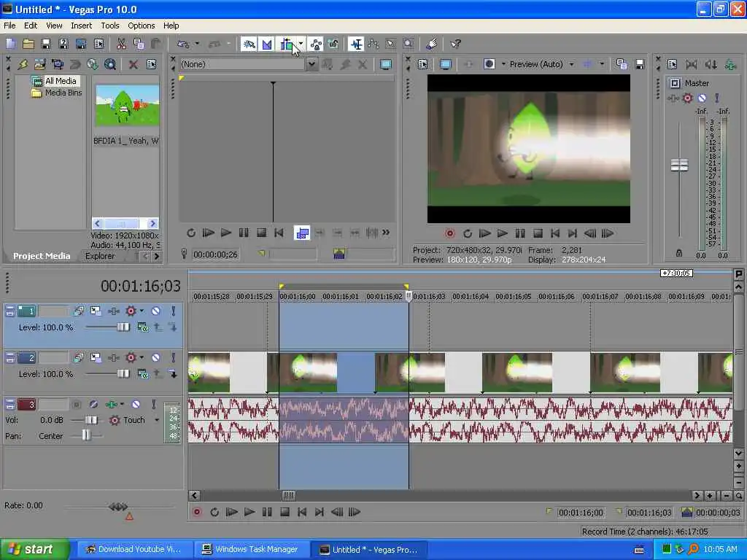Screen dimensions: 747x560
Task: Open the Options menu
Action: [141, 26]
